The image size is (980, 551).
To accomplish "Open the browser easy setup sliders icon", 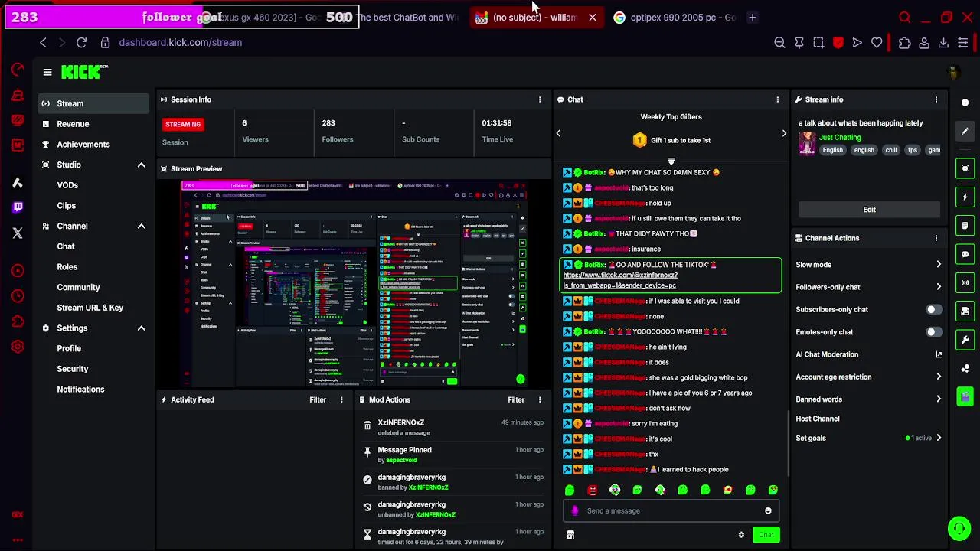I will (x=963, y=43).
